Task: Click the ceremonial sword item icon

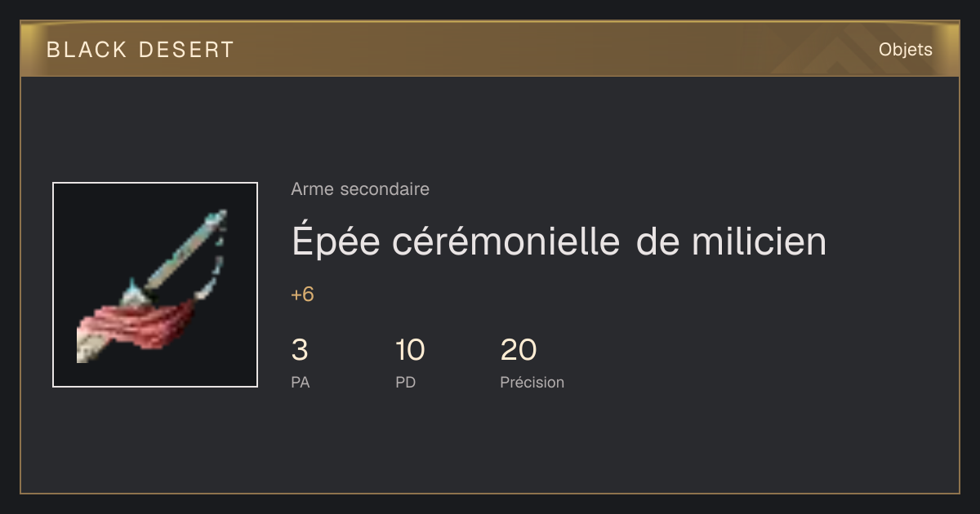Action: [155, 285]
